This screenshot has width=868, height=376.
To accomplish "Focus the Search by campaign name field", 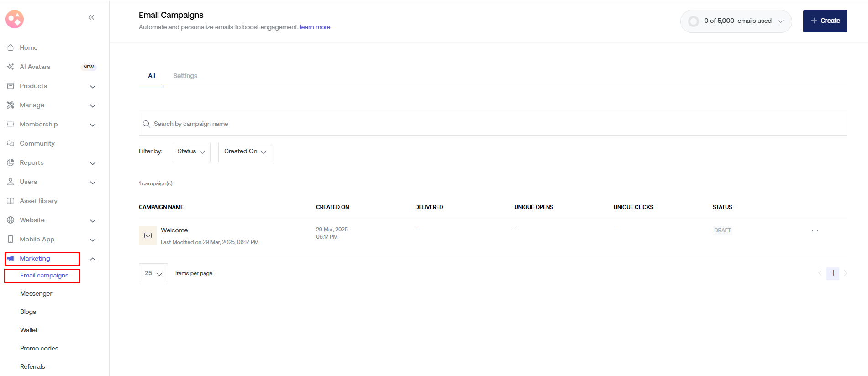I will (x=493, y=124).
